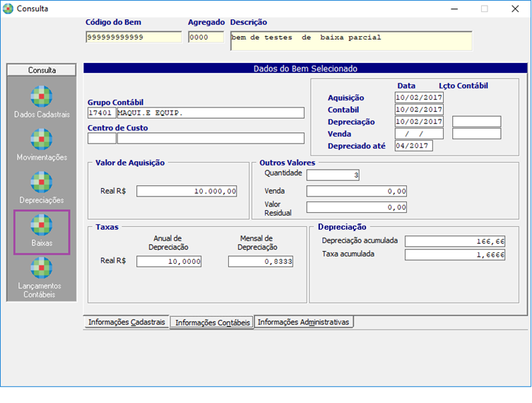This screenshot has width=532, height=403.
Task: Click the Mensal de Depreciação rate field
Action: 261,262
